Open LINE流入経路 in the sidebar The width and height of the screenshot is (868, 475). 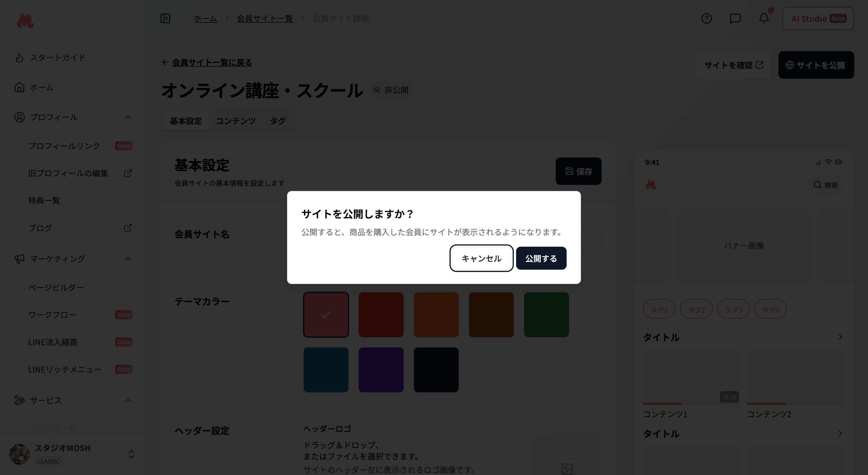53,342
